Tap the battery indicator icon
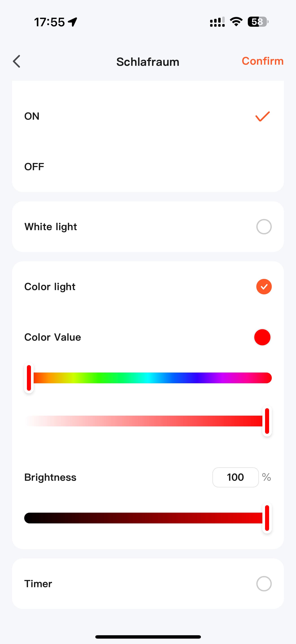Viewport: 296px width, 644px height. [x=258, y=22]
